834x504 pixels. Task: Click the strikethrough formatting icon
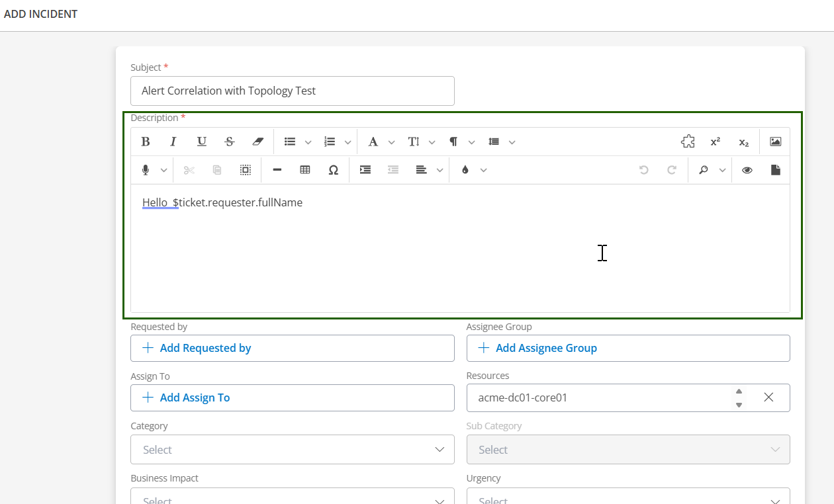pyautogui.click(x=230, y=142)
